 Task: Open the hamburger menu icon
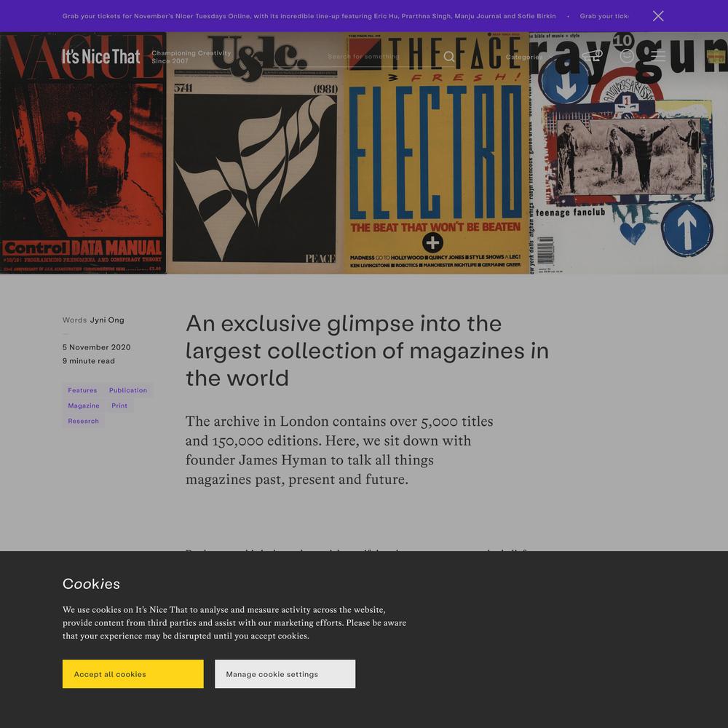click(x=658, y=56)
